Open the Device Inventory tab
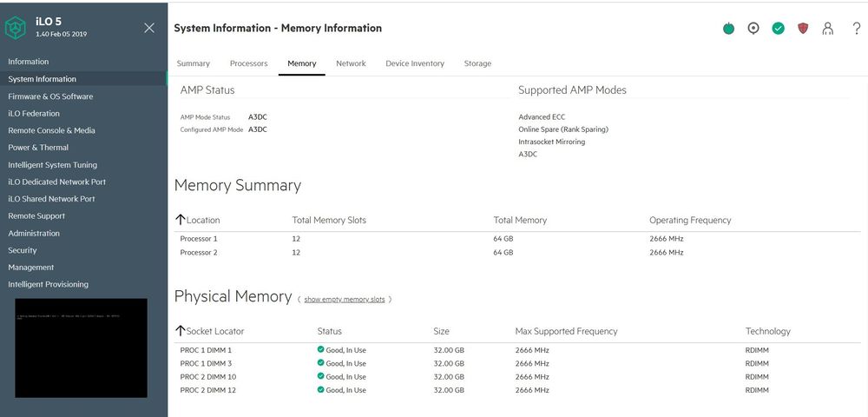This screenshot has width=868, height=417. [415, 63]
